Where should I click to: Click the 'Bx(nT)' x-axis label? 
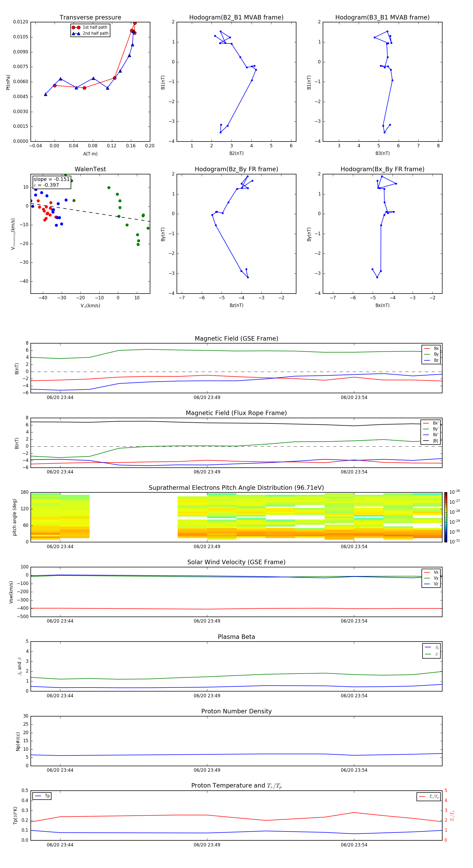(x=382, y=305)
